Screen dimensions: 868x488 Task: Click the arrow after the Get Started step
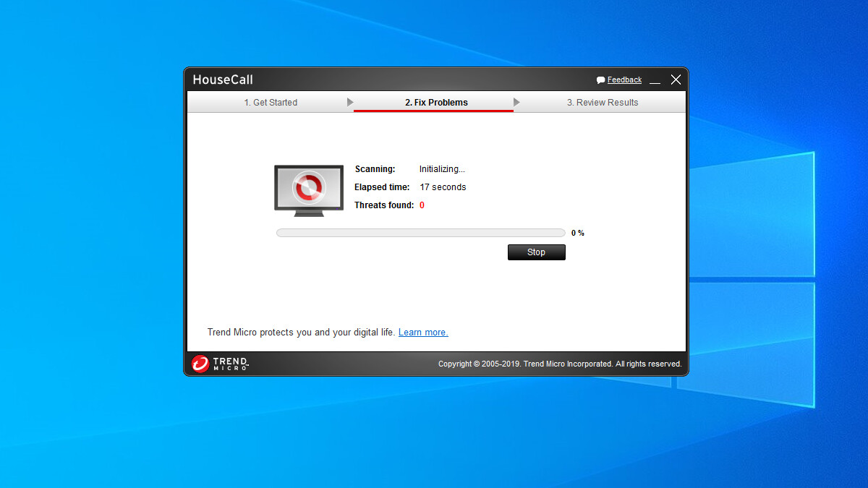click(x=351, y=102)
